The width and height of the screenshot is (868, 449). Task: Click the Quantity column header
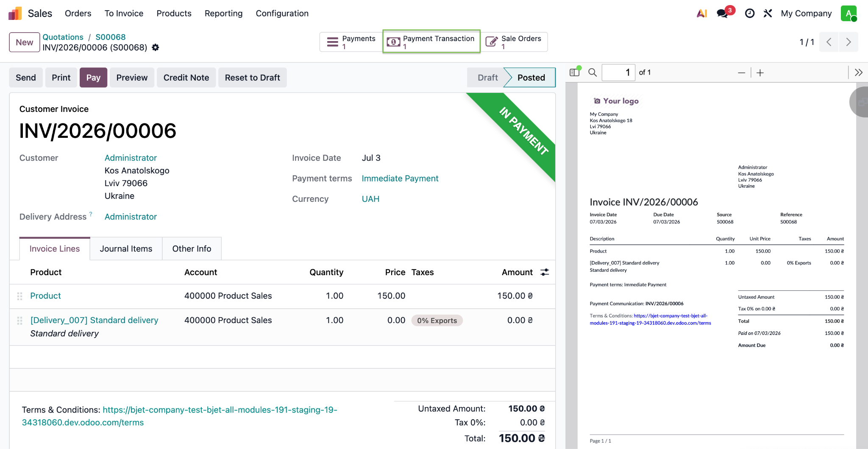pos(326,272)
